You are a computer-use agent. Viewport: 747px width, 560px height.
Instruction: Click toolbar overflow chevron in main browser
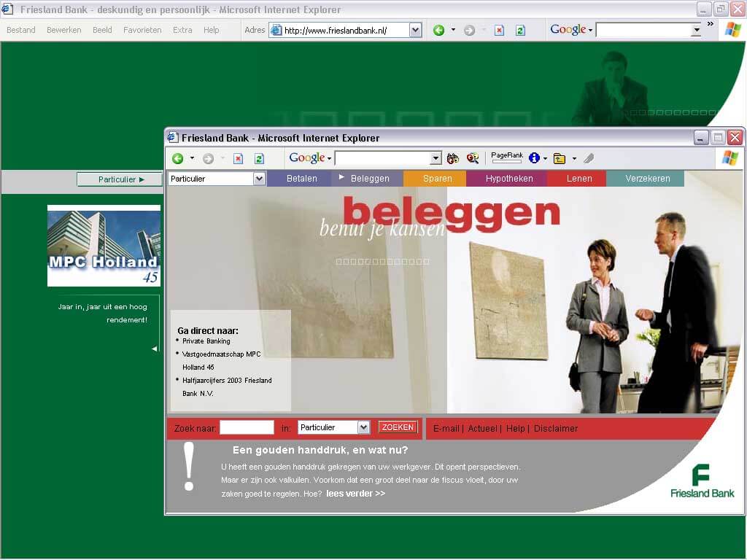(x=711, y=24)
